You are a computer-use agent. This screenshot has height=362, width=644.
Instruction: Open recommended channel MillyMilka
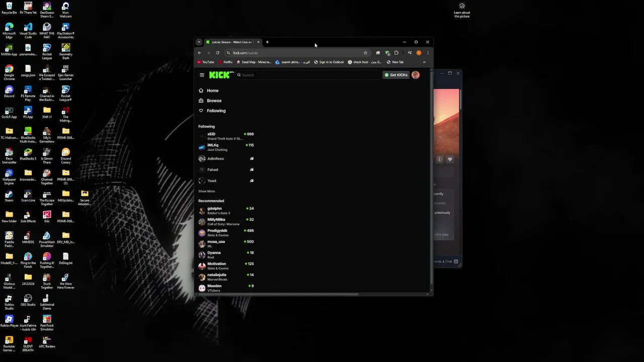coord(226,221)
